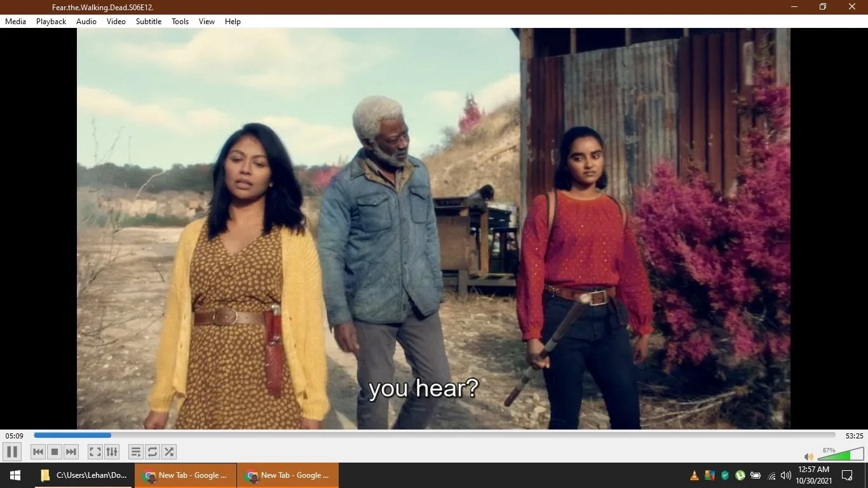The image size is (868, 488).
Task: Click the 87% volume level label
Action: 829,450
